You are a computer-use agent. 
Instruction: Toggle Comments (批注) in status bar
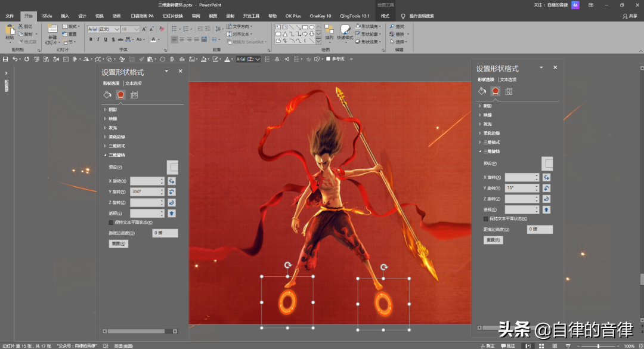coord(508,346)
